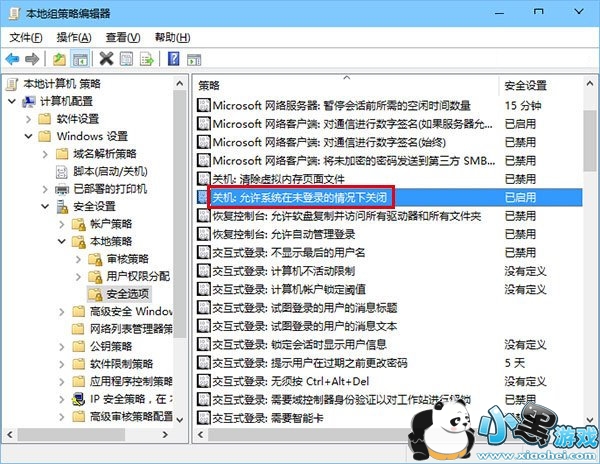The image size is (600, 464).
Task: Click the 5 天 security setting value
Action: 515,363
